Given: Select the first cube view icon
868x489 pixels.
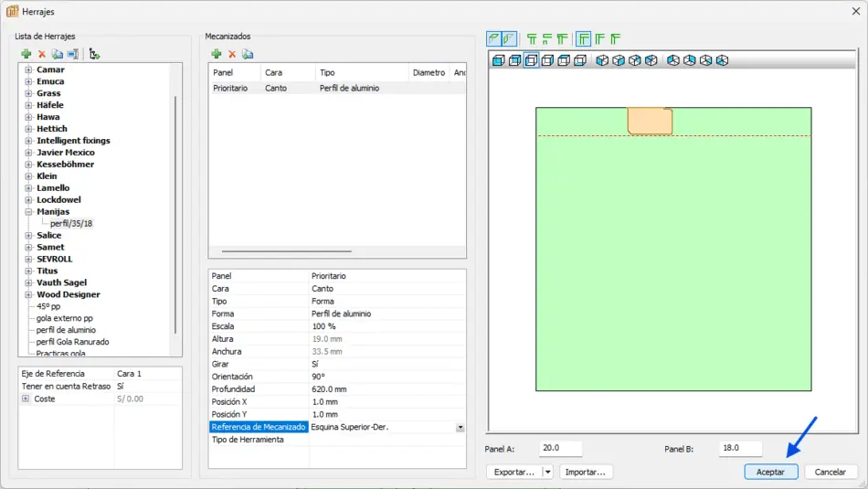Looking at the screenshot, I should tap(498, 61).
